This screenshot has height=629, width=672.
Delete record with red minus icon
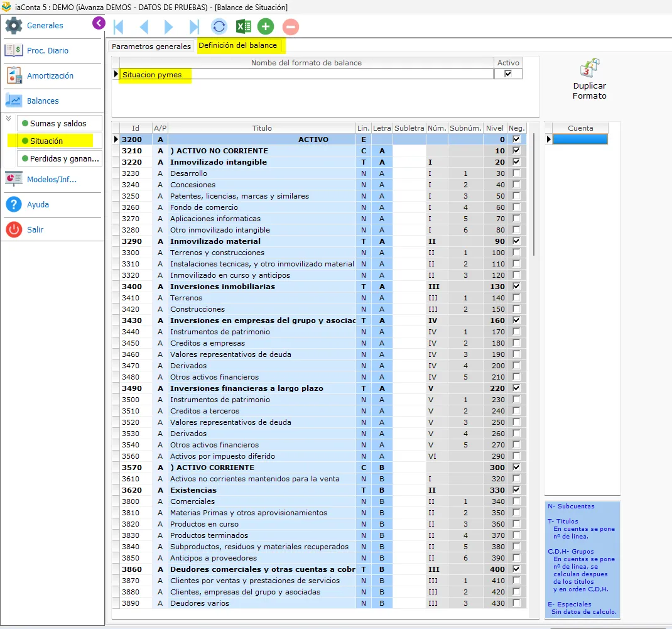(291, 26)
